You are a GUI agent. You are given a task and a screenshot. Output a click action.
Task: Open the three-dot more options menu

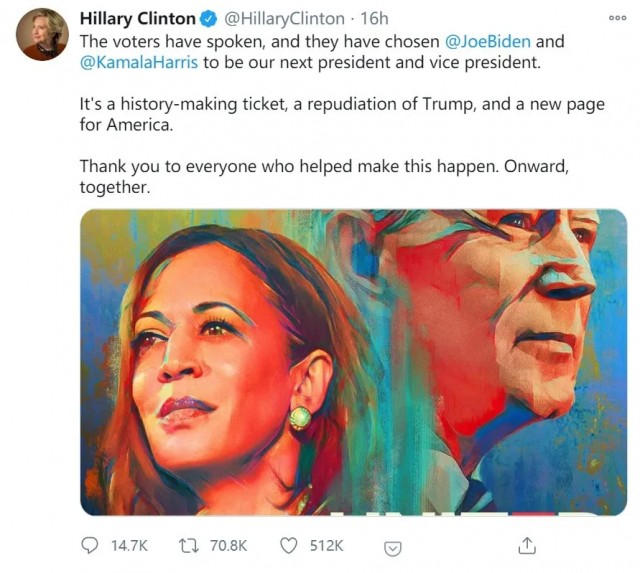click(x=617, y=18)
